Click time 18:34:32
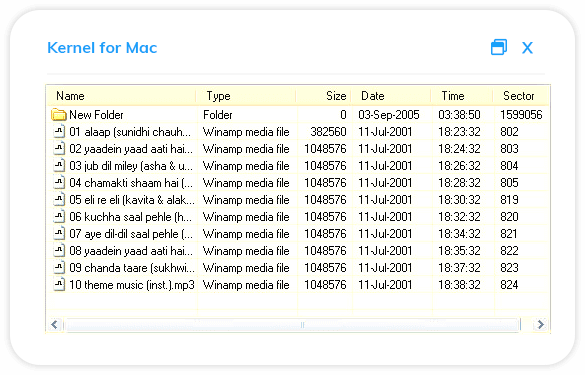 tap(459, 234)
